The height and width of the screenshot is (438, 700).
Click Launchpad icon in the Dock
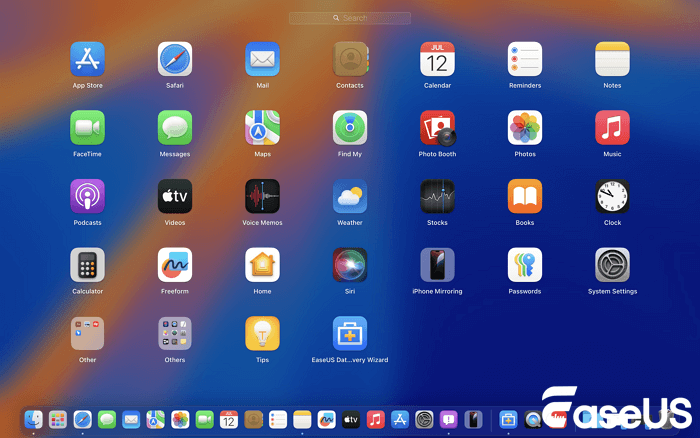coord(58,420)
